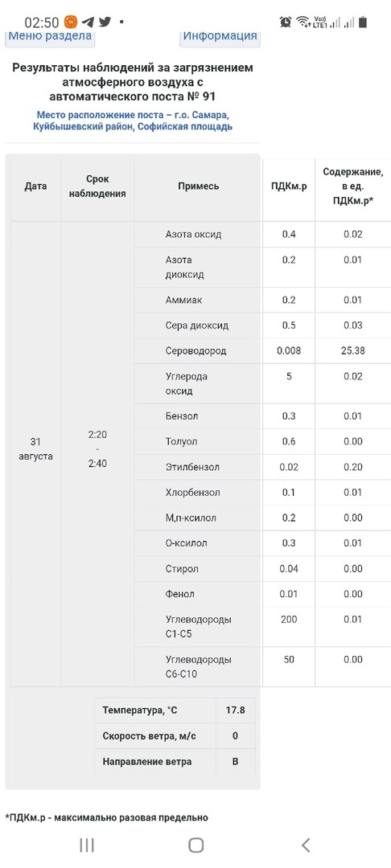Screen dimensions: 391x868
Task: Tap the Telegram notification icon in status bar
Action: pos(88,23)
